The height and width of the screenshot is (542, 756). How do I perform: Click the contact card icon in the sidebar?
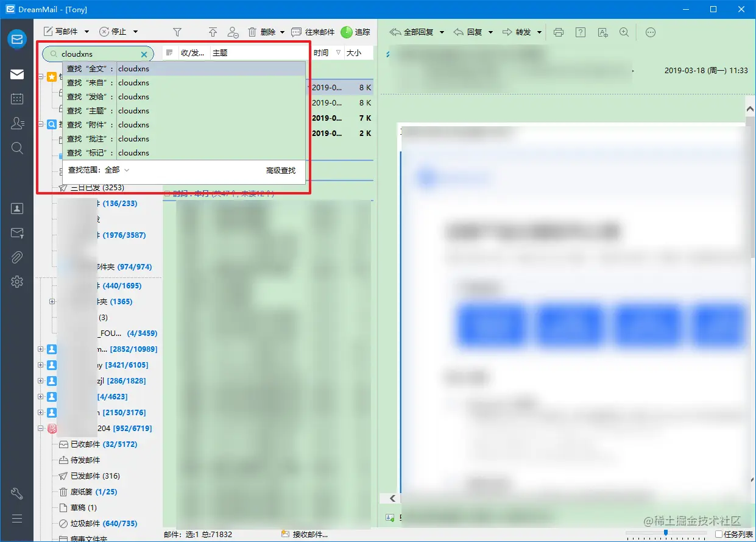(x=17, y=209)
